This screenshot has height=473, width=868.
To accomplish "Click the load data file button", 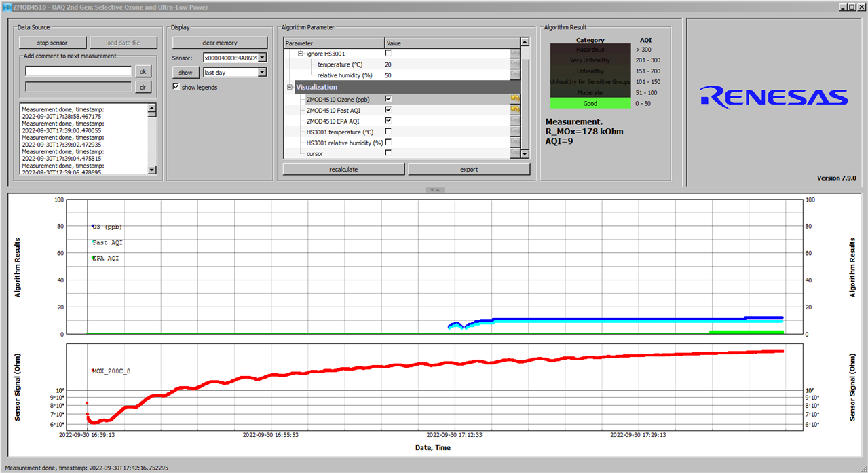I will pyautogui.click(x=123, y=43).
